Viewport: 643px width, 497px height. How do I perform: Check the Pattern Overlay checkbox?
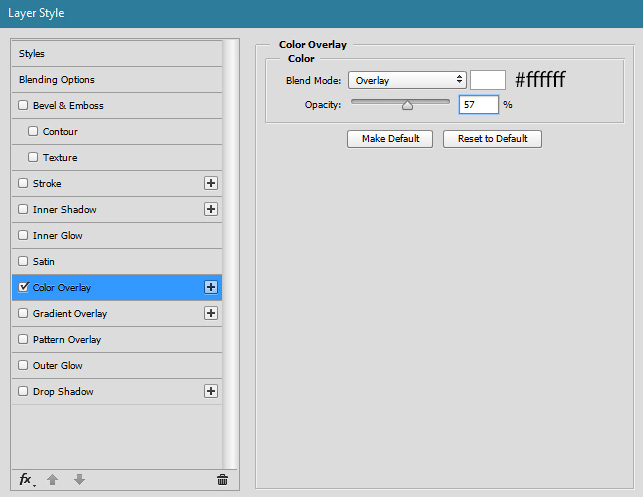[23, 339]
